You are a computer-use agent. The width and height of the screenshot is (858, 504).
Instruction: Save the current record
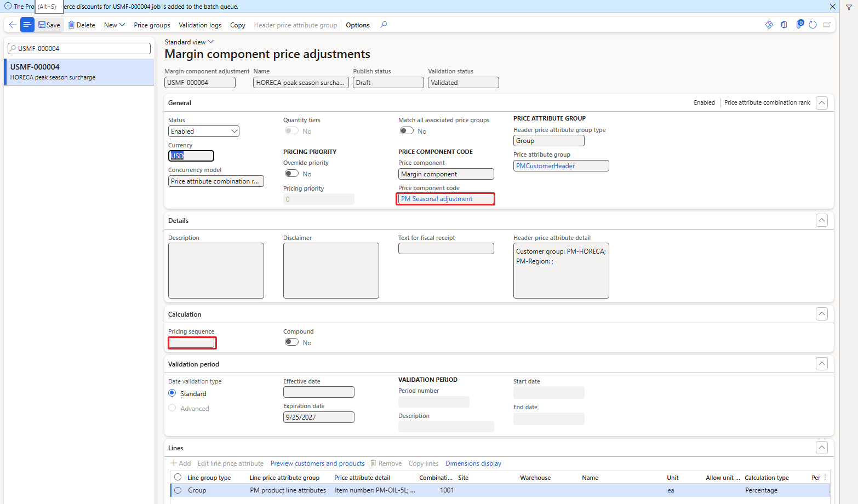coord(49,25)
